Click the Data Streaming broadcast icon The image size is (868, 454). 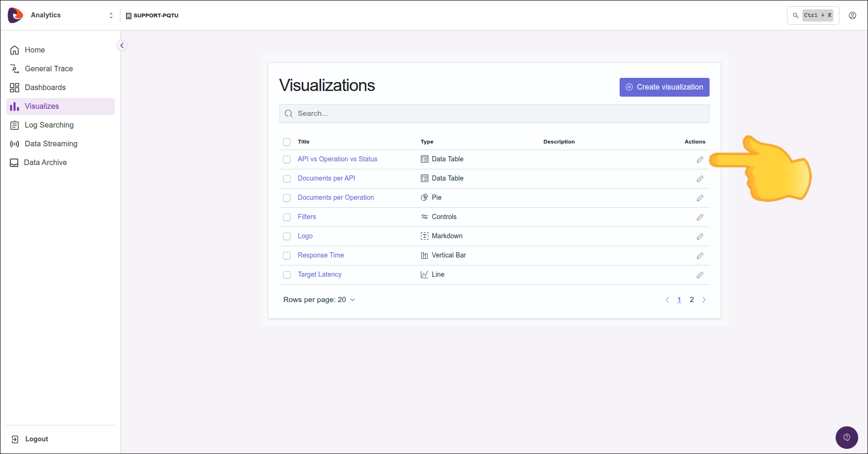tap(15, 144)
